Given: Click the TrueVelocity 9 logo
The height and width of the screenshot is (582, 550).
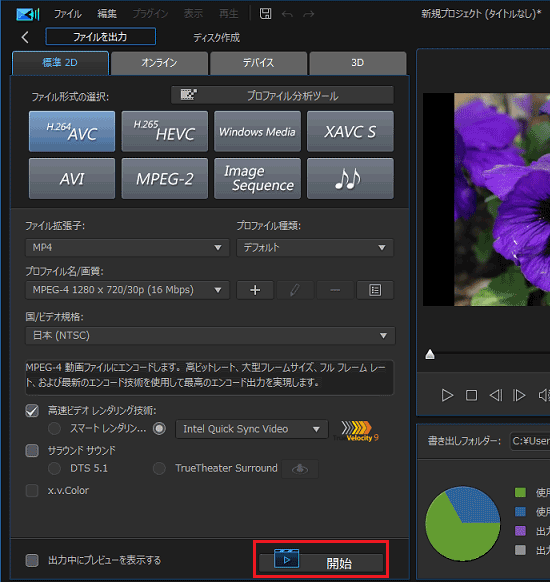Looking at the screenshot, I should click(x=356, y=431).
